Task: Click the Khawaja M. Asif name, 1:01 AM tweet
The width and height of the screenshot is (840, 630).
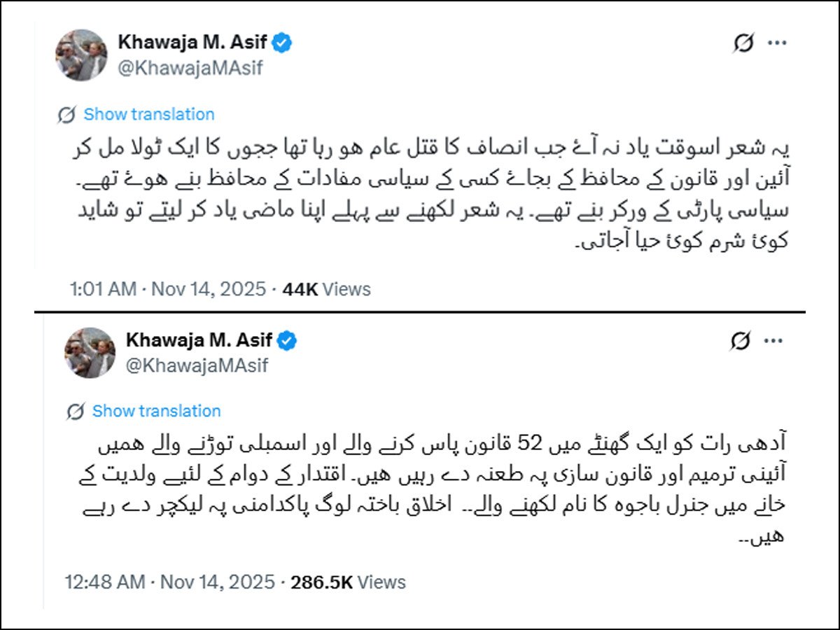Action: [x=192, y=43]
